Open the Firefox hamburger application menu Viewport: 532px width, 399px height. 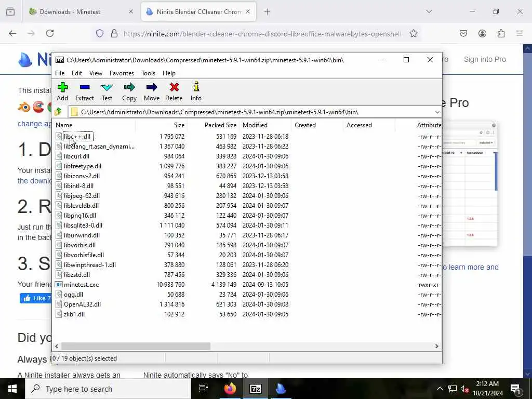pyautogui.click(x=520, y=33)
